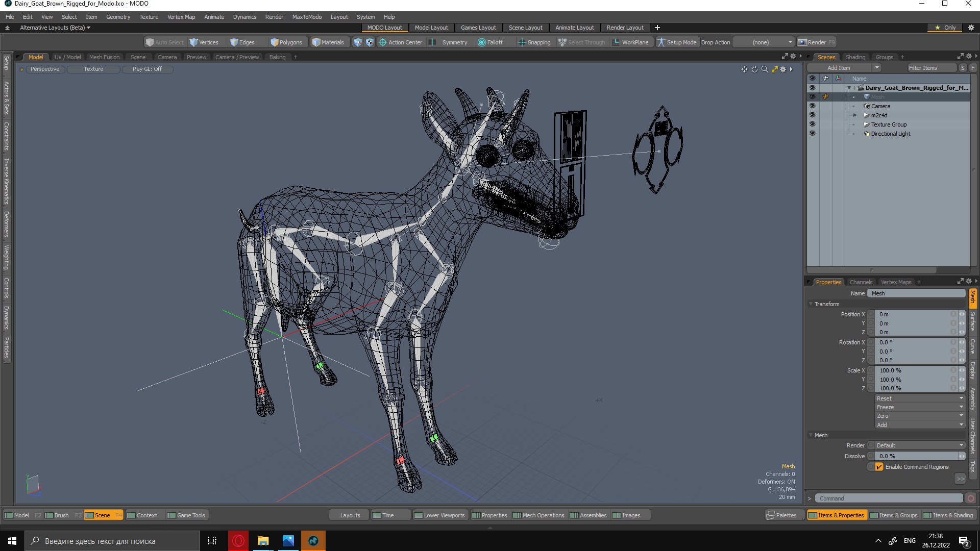This screenshot has height=551, width=980.
Task: Expand the m2c4d tree group
Action: (855, 115)
